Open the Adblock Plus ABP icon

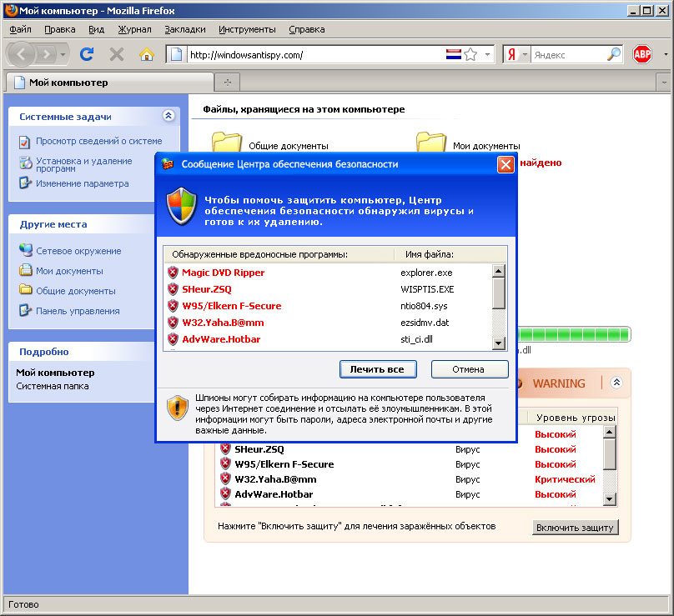coord(642,54)
